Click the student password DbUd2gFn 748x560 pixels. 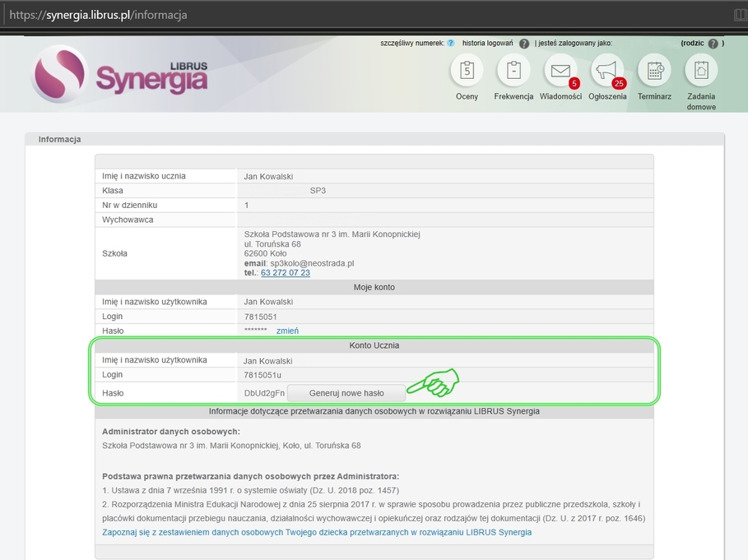point(264,393)
